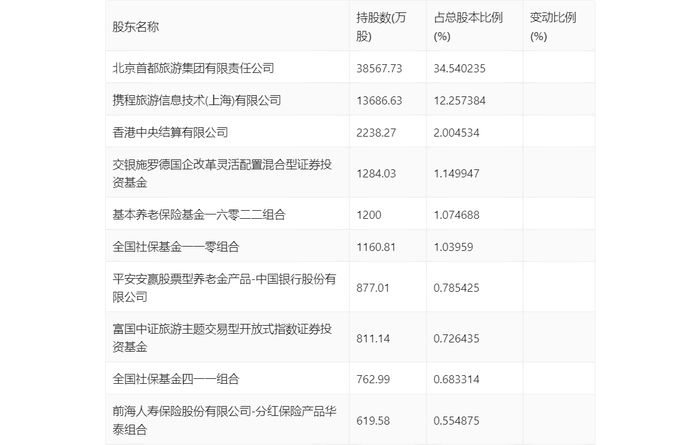Click shareholding value 2238.27
This screenshot has width=700, height=445.
pos(376,133)
